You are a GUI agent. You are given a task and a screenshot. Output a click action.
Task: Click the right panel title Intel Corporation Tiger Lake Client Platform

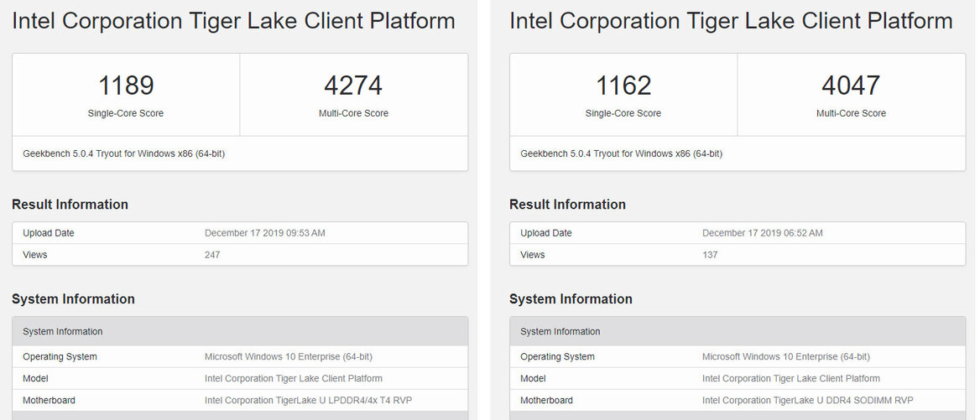[x=731, y=21]
